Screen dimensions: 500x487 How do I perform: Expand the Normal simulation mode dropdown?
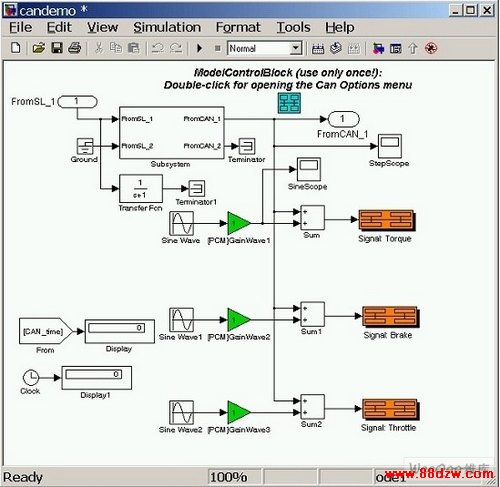(x=295, y=48)
